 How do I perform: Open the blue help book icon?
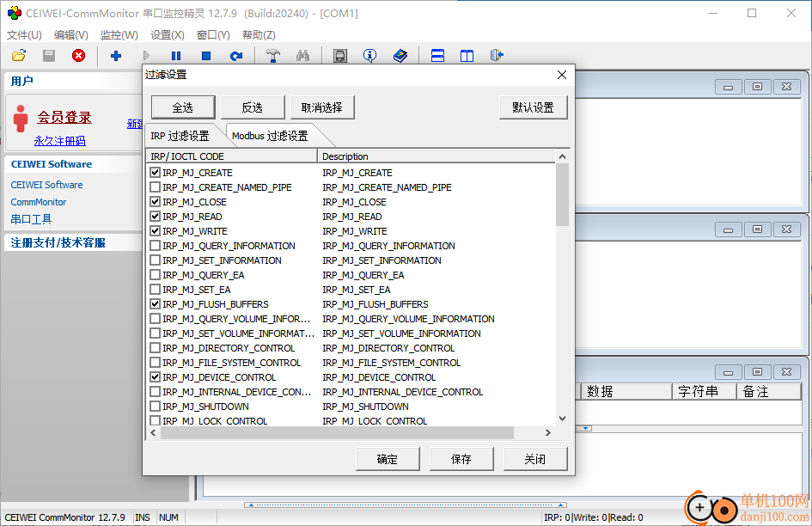[x=400, y=56]
